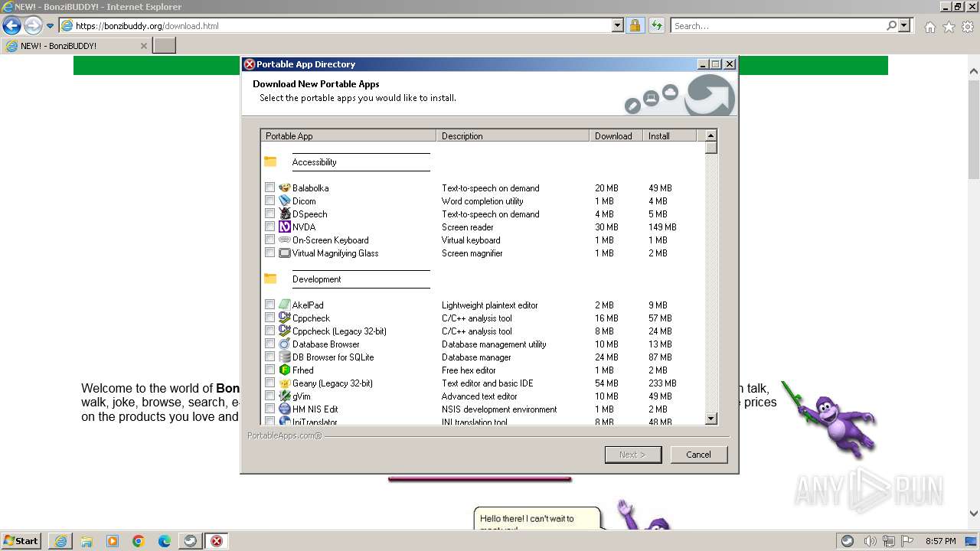The width and height of the screenshot is (980, 551).
Task: Sort by the Description column header
Action: click(513, 135)
